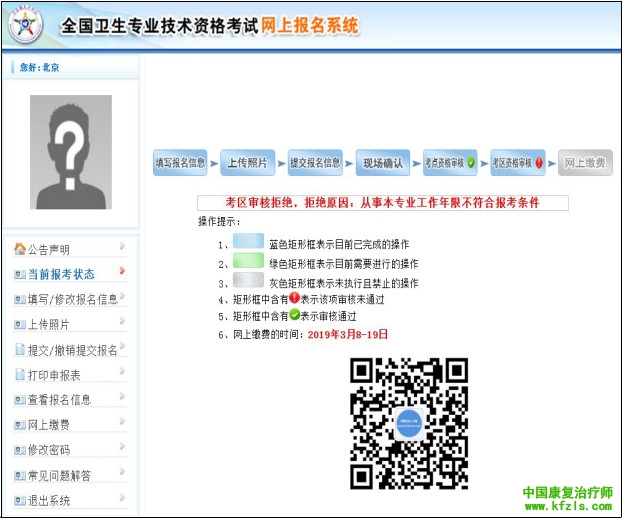The image size is (622, 518).
Task: Click the green checkmark icon in 考点资格审核
Action: pyautogui.click(x=471, y=163)
